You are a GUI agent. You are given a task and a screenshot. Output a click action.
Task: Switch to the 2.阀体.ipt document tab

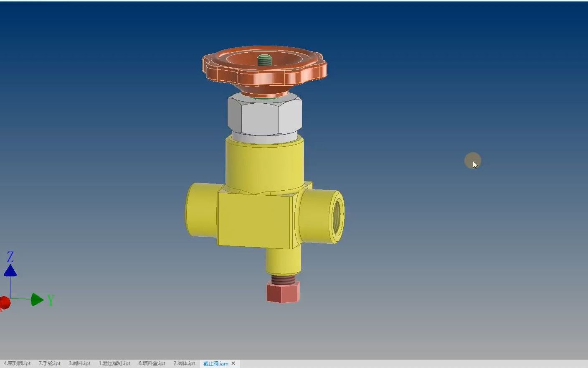(x=184, y=363)
